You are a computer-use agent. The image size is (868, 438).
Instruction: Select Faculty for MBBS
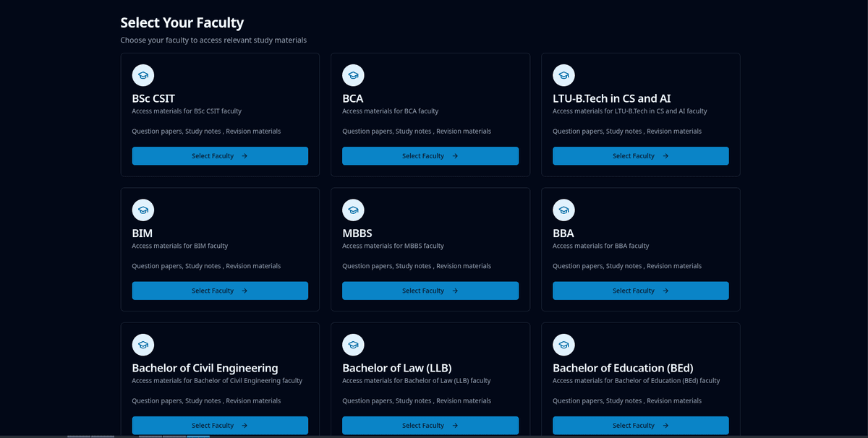[430, 291]
